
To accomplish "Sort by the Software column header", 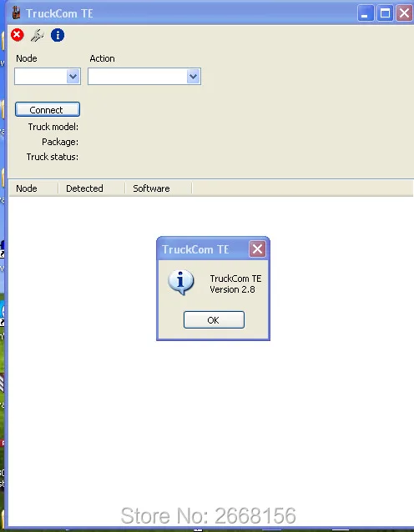I will pos(159,188).
